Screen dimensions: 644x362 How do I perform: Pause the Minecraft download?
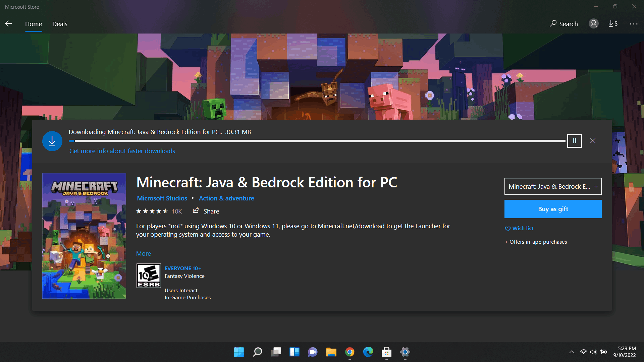(574, 141)
